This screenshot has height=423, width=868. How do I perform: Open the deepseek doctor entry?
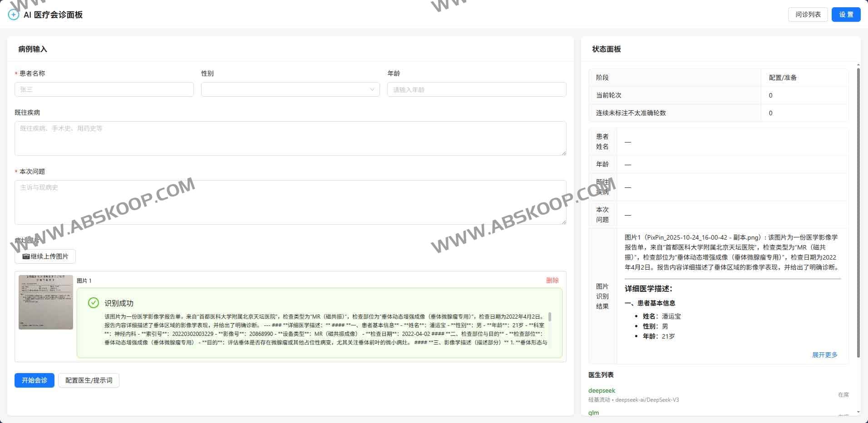click(x=602, y=390)
